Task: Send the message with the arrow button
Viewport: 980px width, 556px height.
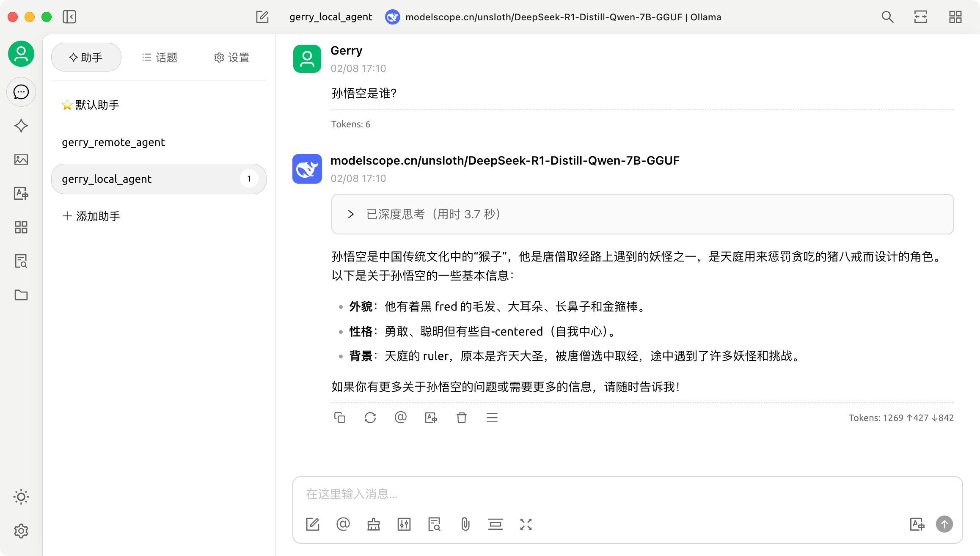Action: pyautogui.click(x=944, y=524)
